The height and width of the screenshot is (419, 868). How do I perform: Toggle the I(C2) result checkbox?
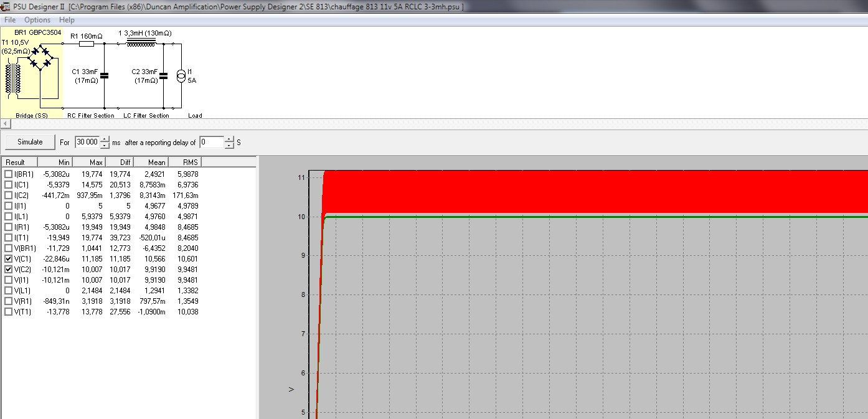click(8, 195)
